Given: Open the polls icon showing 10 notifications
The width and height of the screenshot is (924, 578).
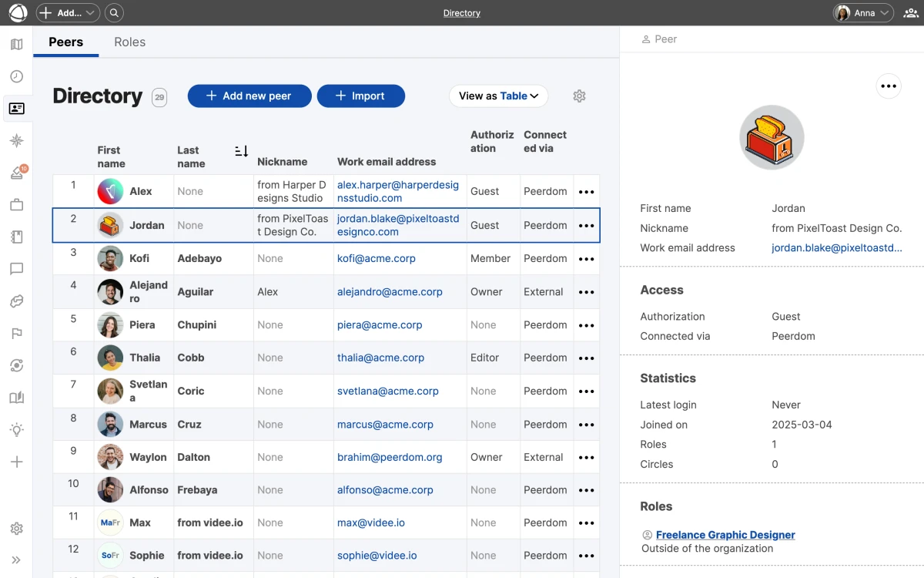Looking at the screenshot, I should click(x=16, y=173).
